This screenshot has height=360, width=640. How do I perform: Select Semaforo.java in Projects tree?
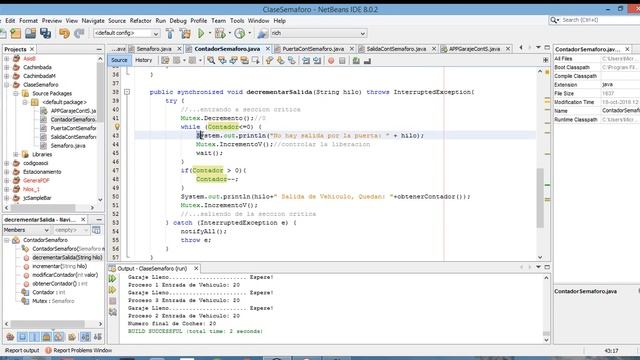pyautogui.click(x=68, y=146)
